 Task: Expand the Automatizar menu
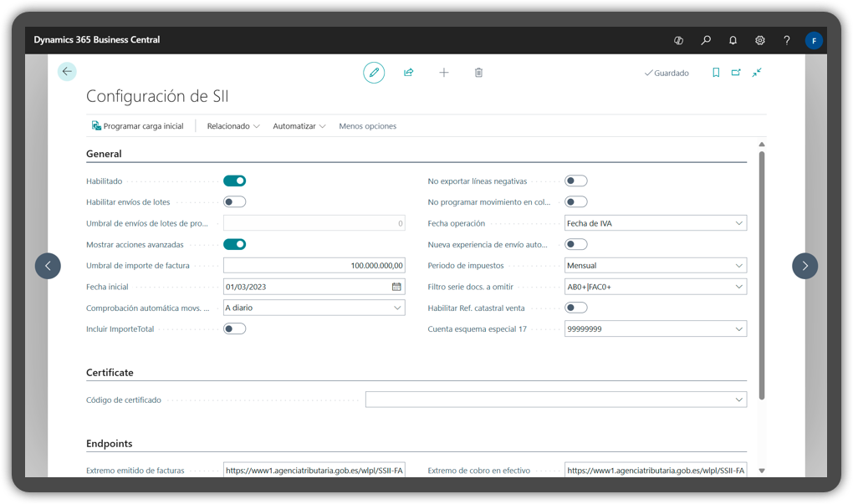299,126
